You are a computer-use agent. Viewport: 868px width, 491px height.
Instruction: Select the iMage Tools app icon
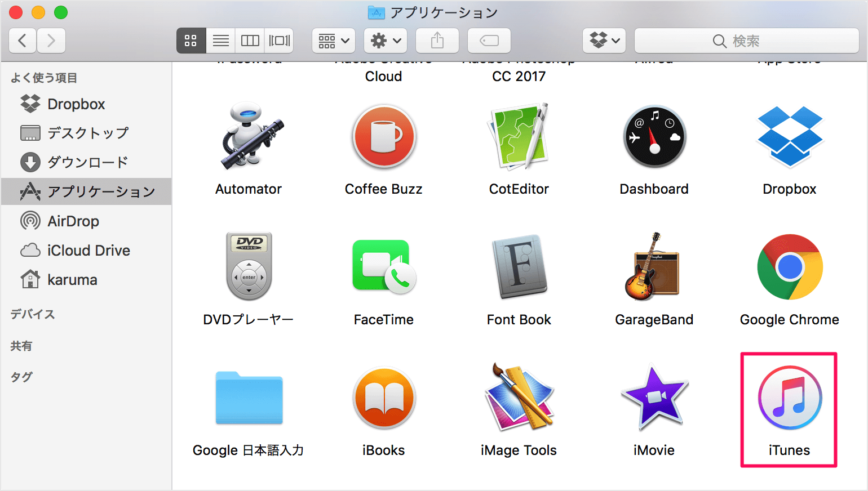(519, 398)
